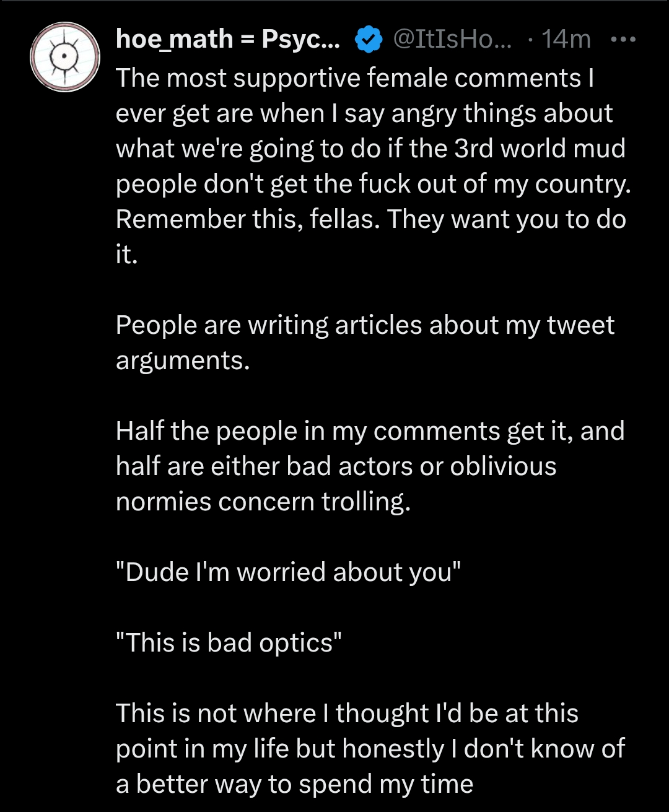The image size is (669, 812).
Task: Open the author's circular profile avatar
Action: pos(65,57)
